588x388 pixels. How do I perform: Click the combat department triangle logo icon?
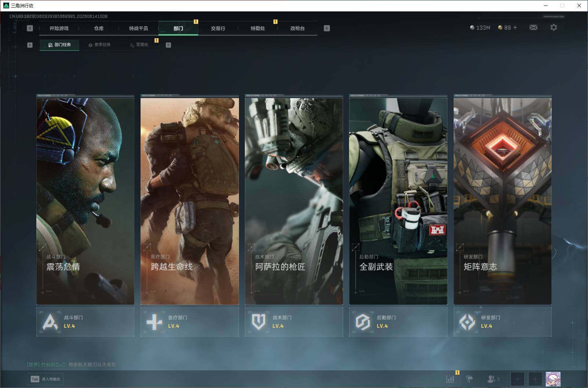point(50,322)
